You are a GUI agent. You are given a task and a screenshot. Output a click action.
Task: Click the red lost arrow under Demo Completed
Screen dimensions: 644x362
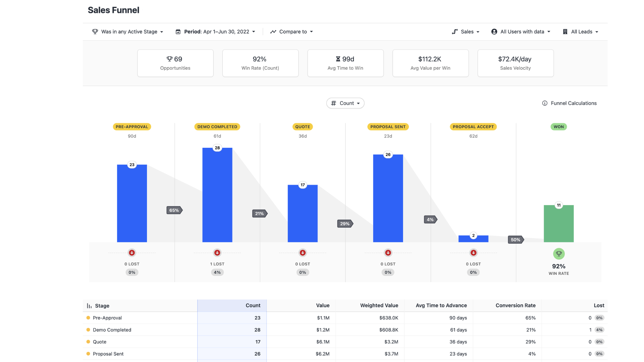(x=217, y=253)
